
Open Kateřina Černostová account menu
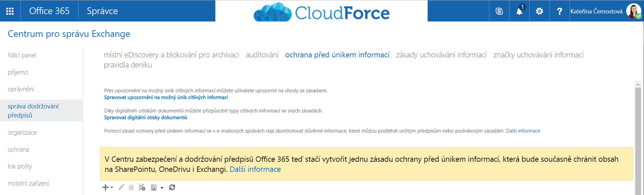coord(606,11)
